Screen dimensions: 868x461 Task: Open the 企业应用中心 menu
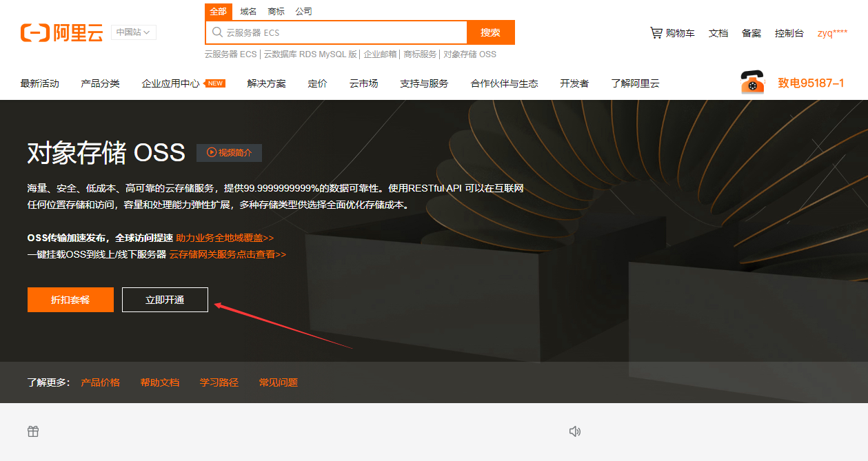[x=171, y=83]
